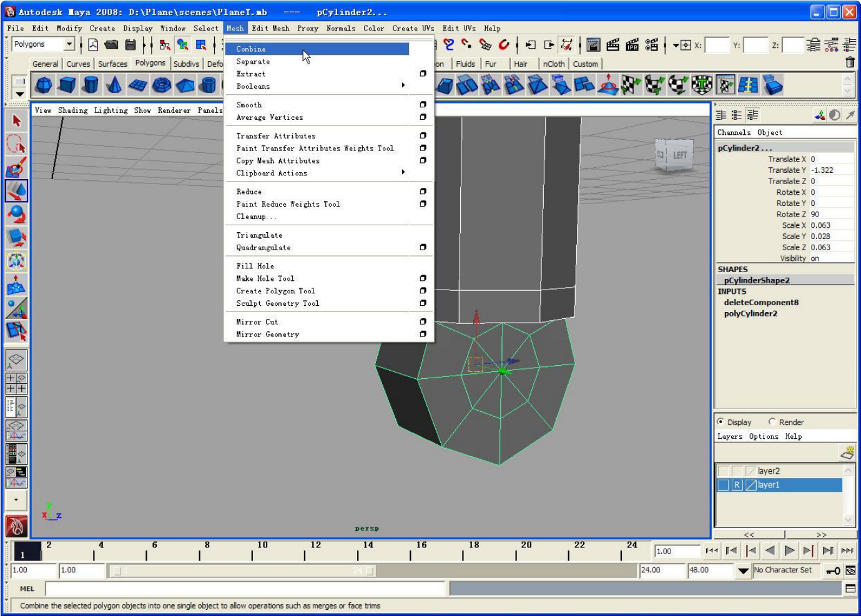Click the Translate Y value field
The height and width of the screenshot is (616, 861).
pyautogui.click(x=831, y=170)
